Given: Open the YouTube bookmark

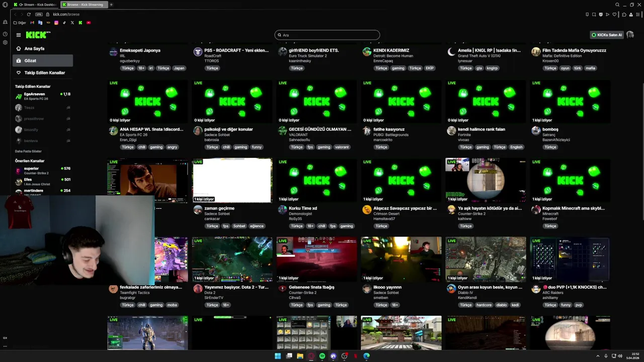Looking at the screenshot, I should pos(89,23).
